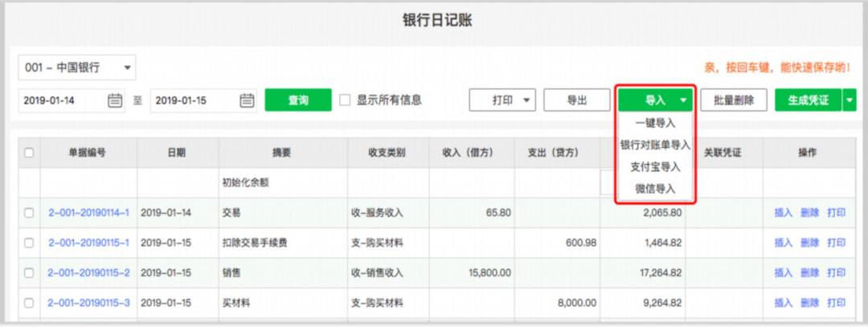Image resolution: width=868 pixels, height=327 pixels.
Task: Click the end date field 2019-01-15
Action: pos(203,100)
